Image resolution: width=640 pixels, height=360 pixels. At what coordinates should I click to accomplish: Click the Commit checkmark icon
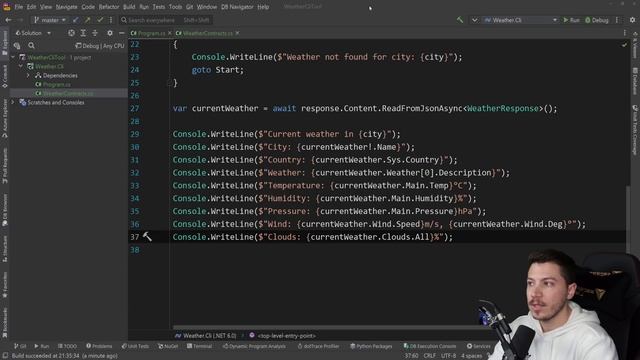click(100, 20)
